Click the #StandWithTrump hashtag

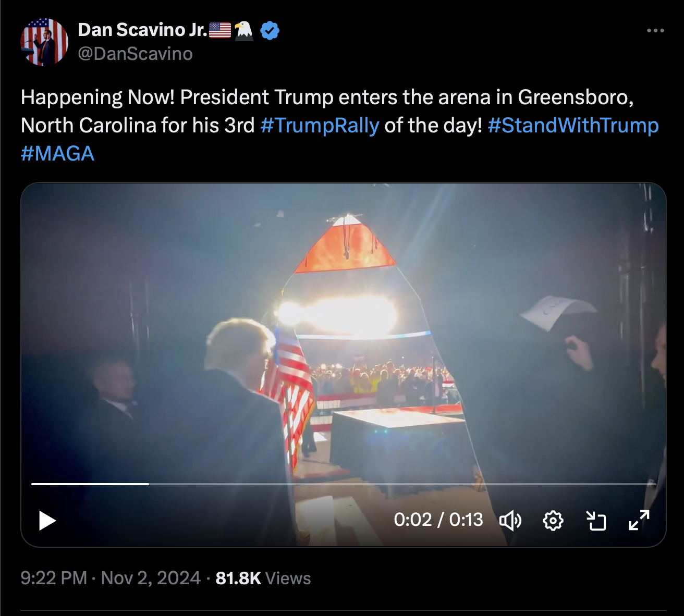573,126
